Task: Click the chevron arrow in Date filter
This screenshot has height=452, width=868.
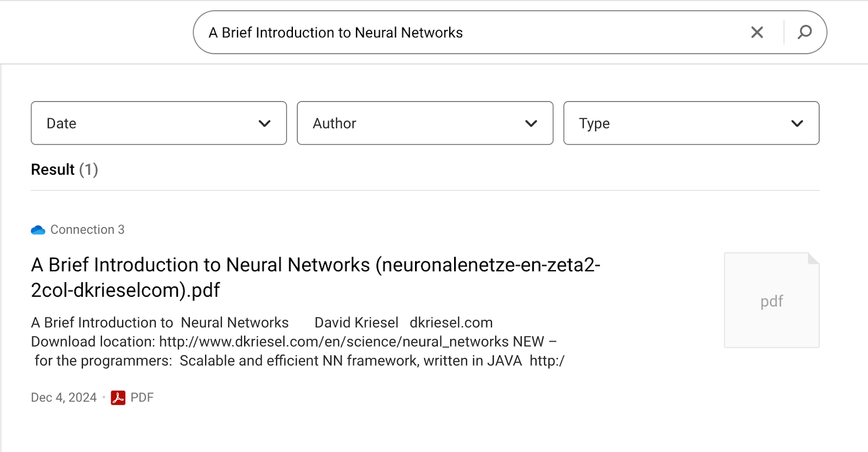Action: 265,124
